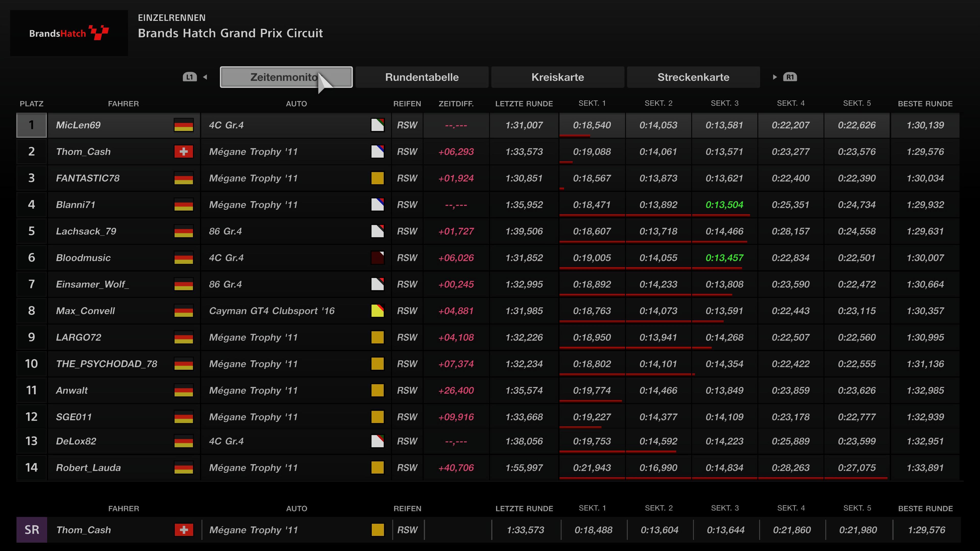Image resolution: width=980 pixels, height=551 pixels.
Task: Click the right arrow after Streckenkarte tab
Action: click(775, 77)
